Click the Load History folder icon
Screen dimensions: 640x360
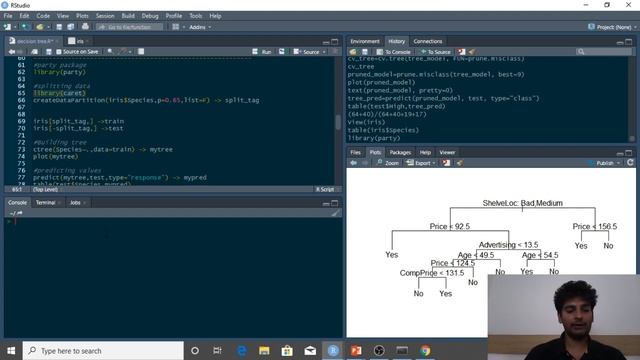[353, 52]
